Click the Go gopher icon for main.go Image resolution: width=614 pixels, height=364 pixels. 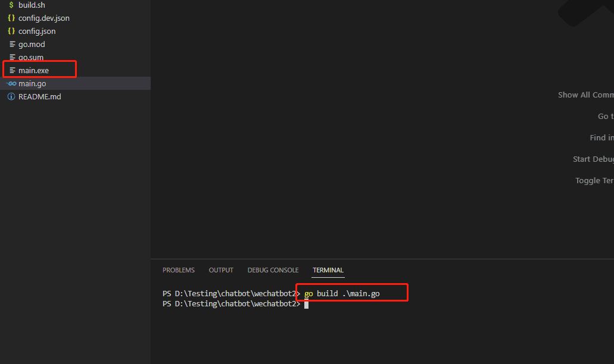point(11,83)
